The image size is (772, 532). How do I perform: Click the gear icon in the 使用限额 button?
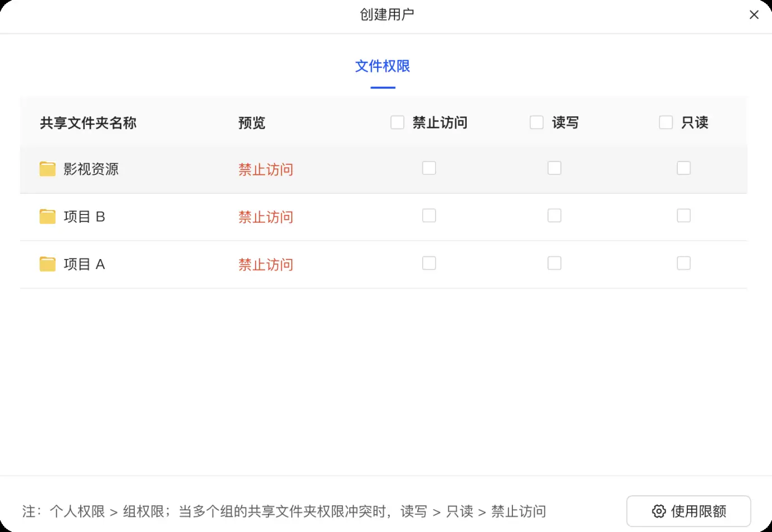tap(658, 511)
